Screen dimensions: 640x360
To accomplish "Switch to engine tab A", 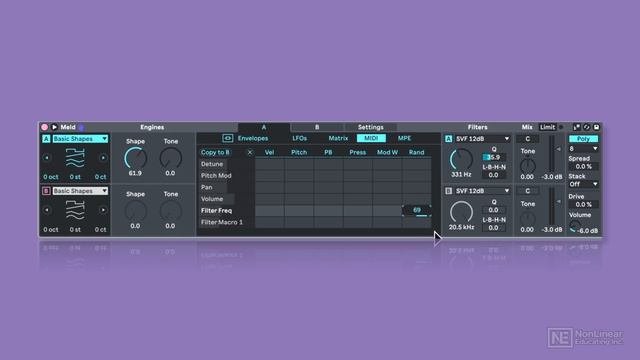I will click(x=264, y=127).
